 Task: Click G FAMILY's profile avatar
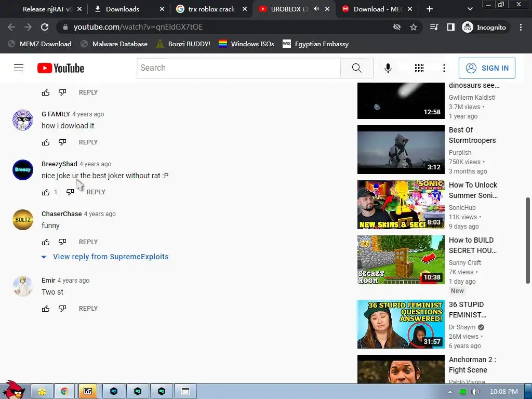coord(23,120)
